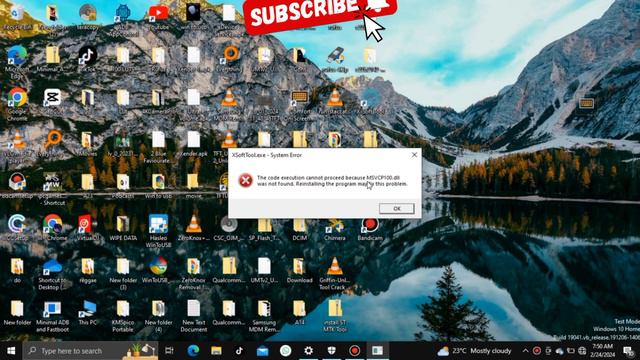The image size is (640, 360).
Task: Select the New folder (4) icon
Action: (x=158, y=316)
